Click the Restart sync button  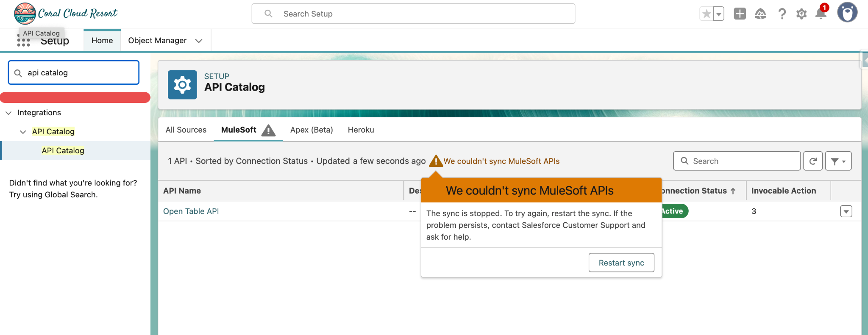621,263
